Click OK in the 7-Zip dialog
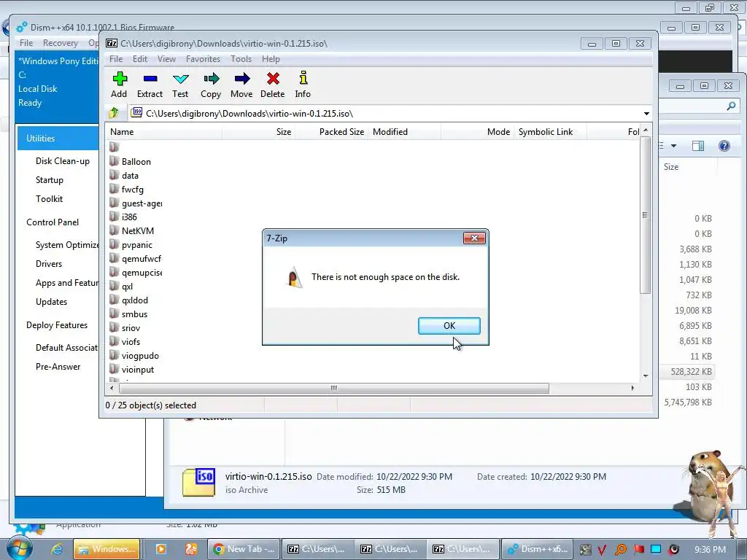747x560 pixels. [449, 326]
